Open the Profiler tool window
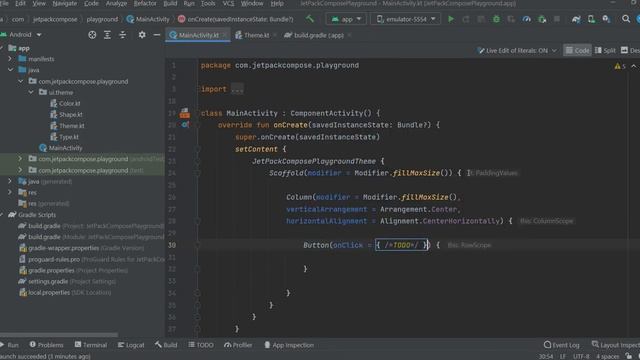640x360 pixels. point(238,345)
